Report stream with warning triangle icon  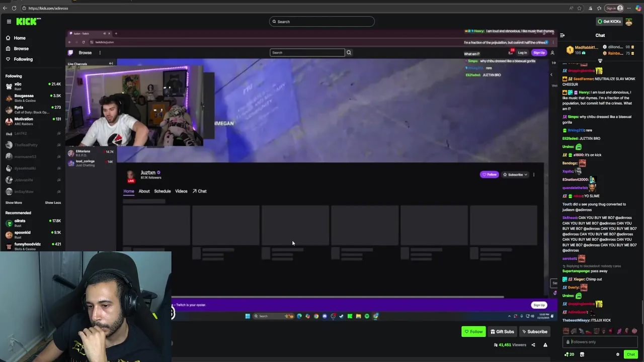(x=545, y=345)
